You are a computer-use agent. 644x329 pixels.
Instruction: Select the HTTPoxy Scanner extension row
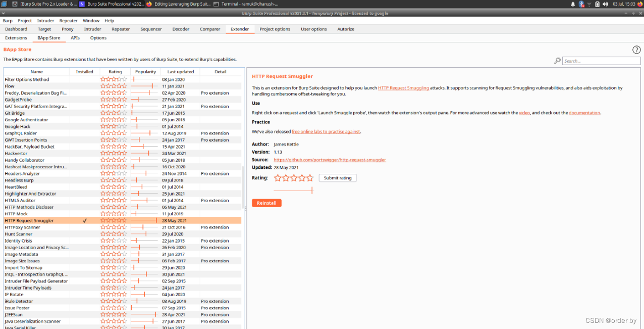(123, 227)
